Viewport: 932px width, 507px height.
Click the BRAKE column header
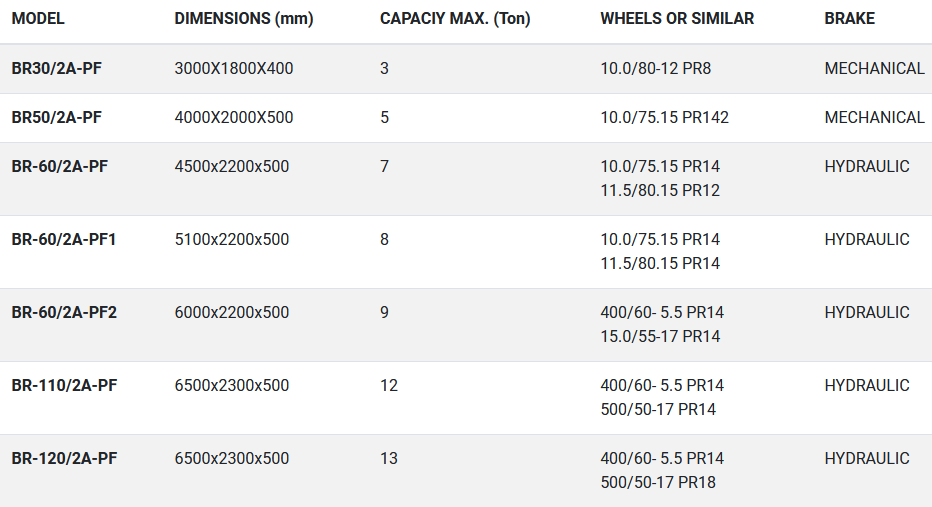(849, 19)
